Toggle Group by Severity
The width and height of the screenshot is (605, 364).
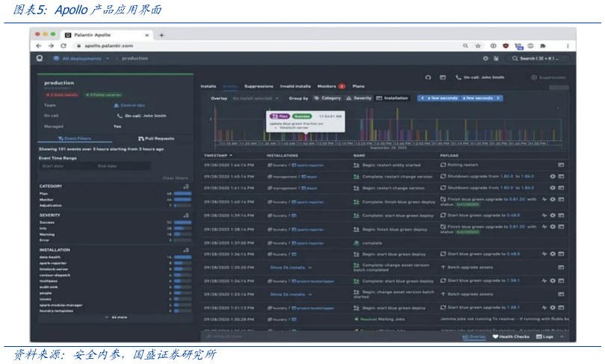(358, 98)
